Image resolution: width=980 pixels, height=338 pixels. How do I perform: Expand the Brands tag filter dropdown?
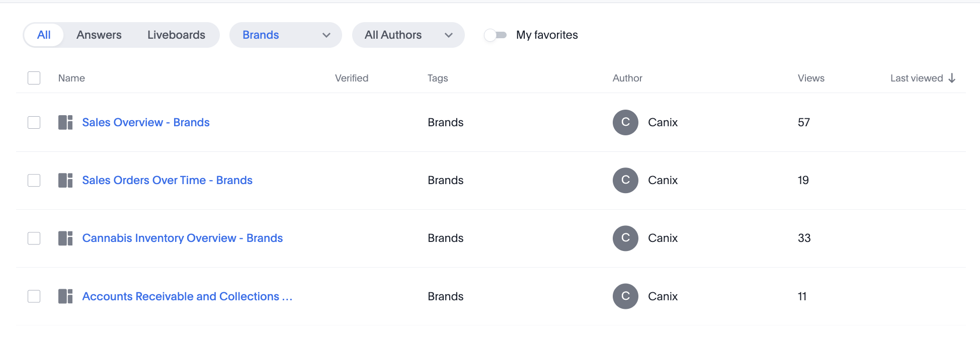click(285, 35)
